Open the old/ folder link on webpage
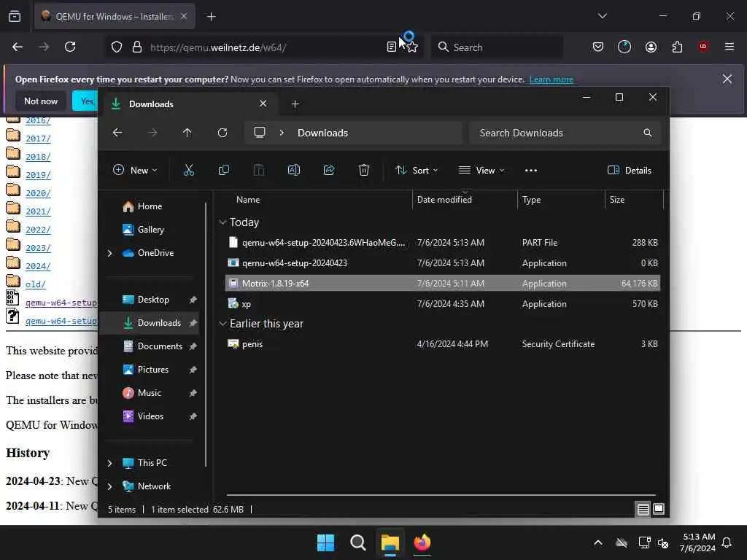Screen dimensions: 747x560 35,284
